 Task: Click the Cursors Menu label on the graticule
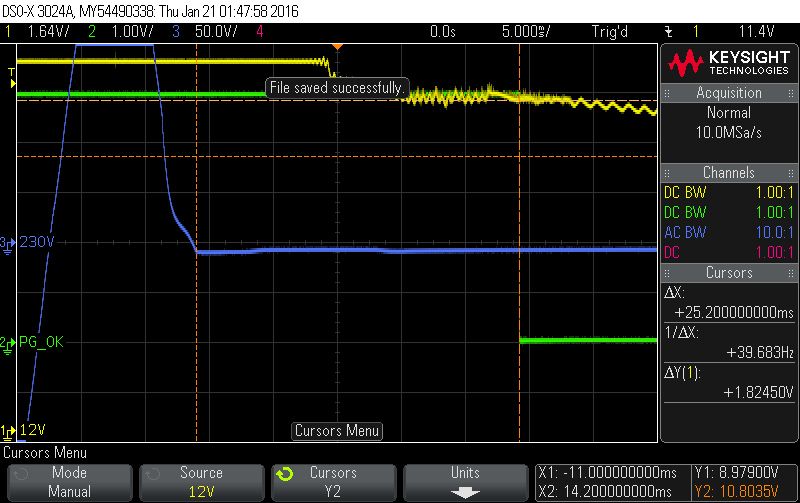pos(337,431)
